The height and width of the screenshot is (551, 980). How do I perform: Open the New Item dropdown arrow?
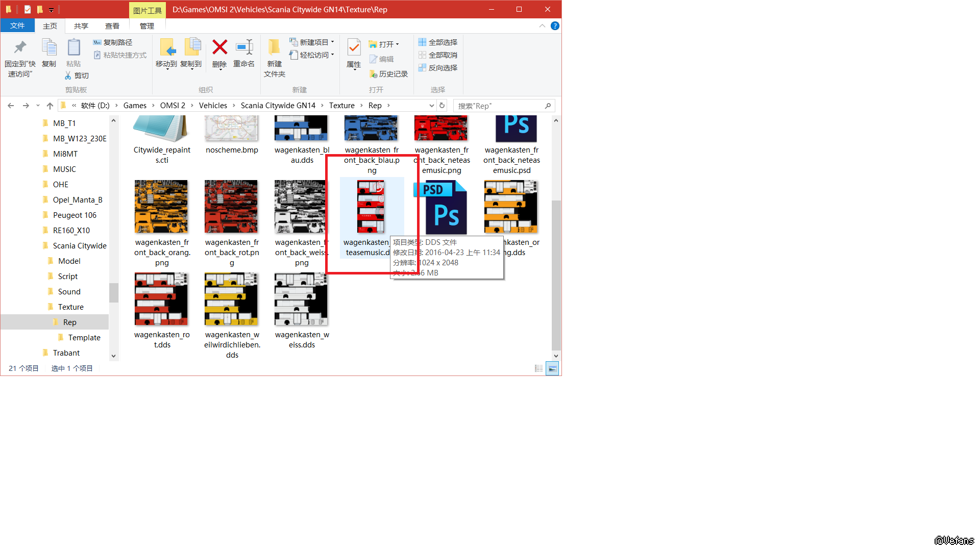tap(332, 42)
